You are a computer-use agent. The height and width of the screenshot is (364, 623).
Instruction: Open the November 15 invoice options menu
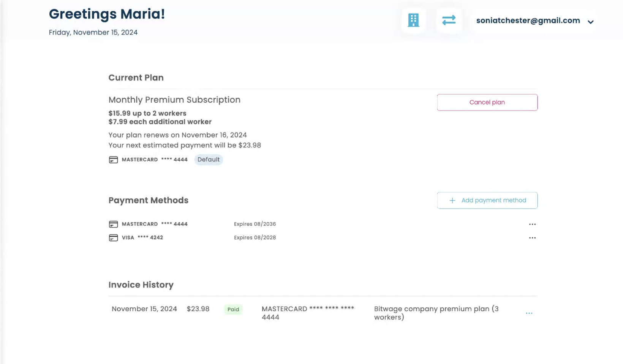point(529,313)
